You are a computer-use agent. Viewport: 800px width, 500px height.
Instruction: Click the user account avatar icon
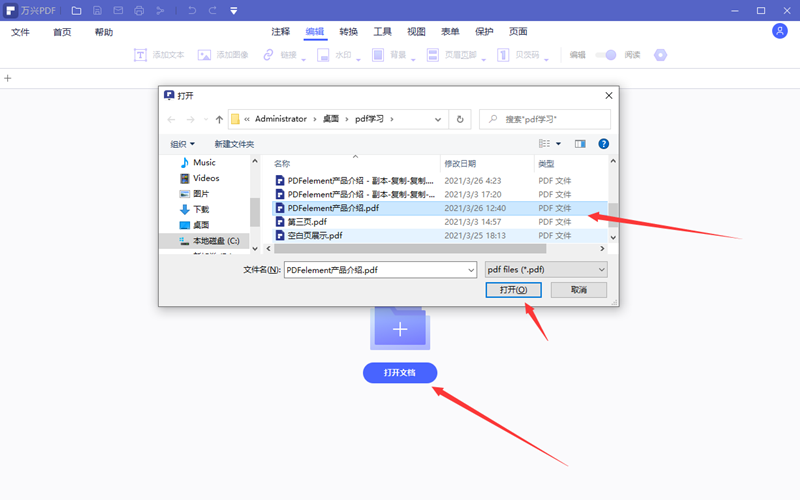[x=780, y=31]
